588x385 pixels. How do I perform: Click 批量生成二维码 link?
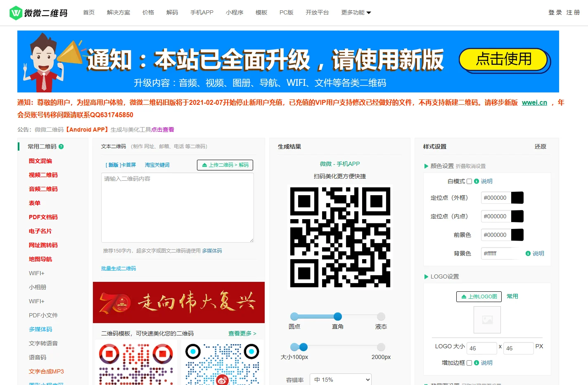119,269
